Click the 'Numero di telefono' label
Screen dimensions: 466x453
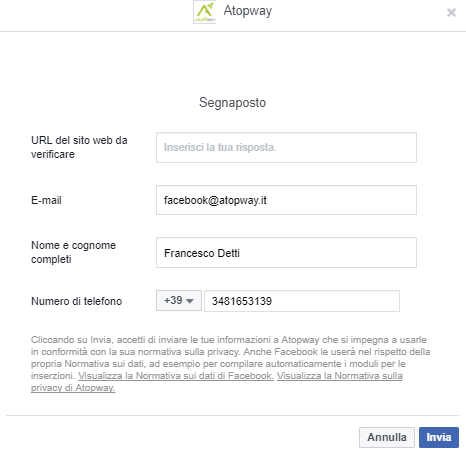[77, 301]
